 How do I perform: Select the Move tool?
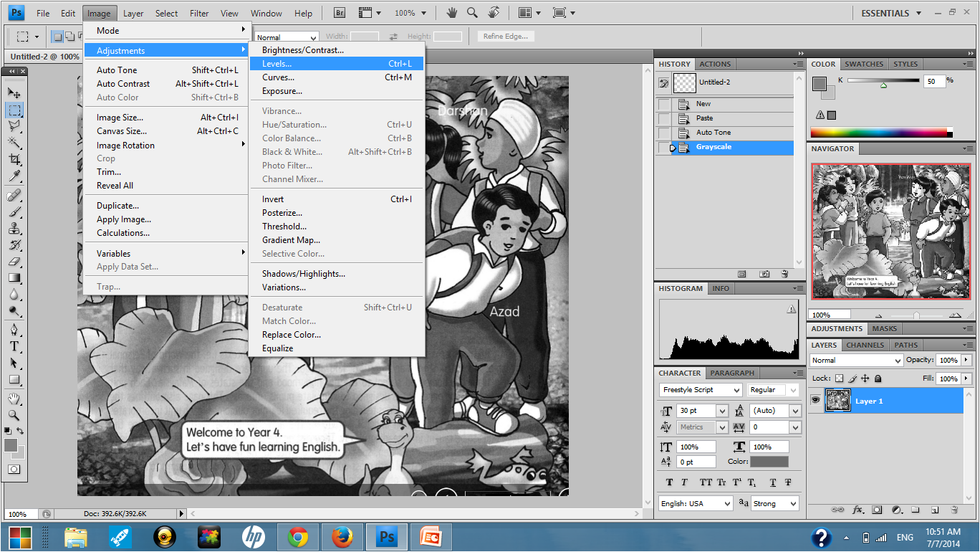click(14, 93)
